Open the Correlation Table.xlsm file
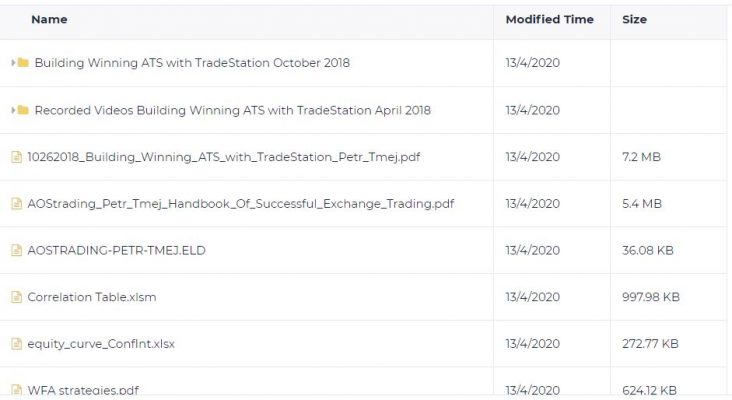 click(92, 297)
